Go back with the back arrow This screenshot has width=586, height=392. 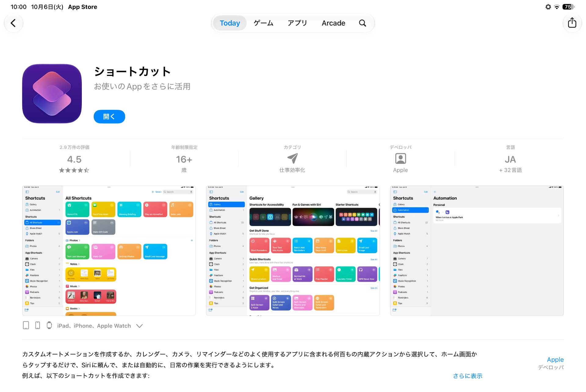13,23
